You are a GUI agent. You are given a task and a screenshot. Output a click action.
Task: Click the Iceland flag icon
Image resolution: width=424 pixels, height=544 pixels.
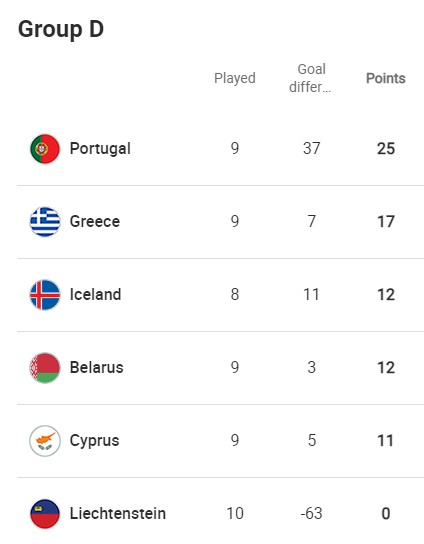point(45,295)
